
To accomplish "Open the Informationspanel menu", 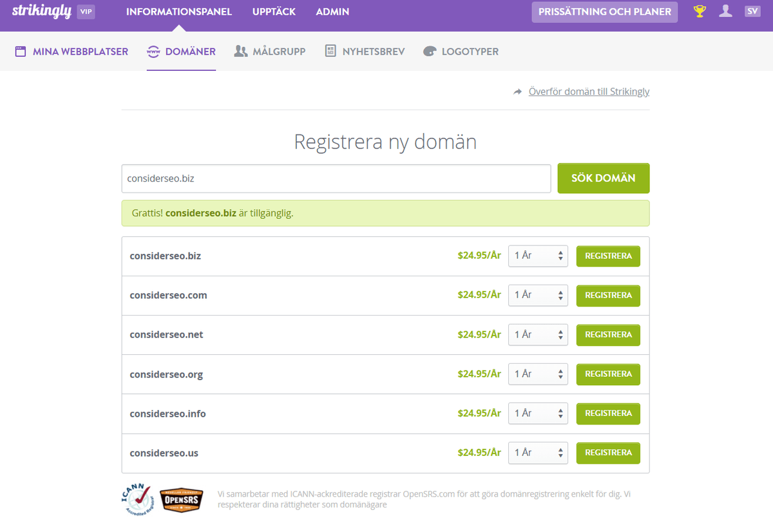I will pyautogui.click(x=179, y=12).
